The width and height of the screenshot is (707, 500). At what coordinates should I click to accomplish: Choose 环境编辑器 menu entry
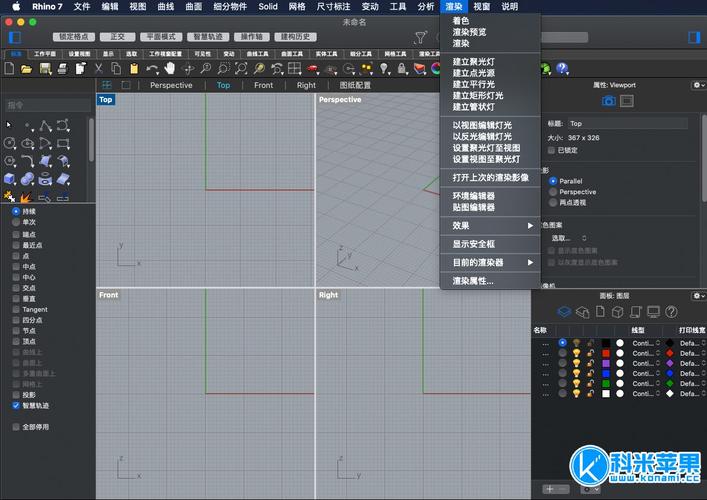click(x=473, y=196)
